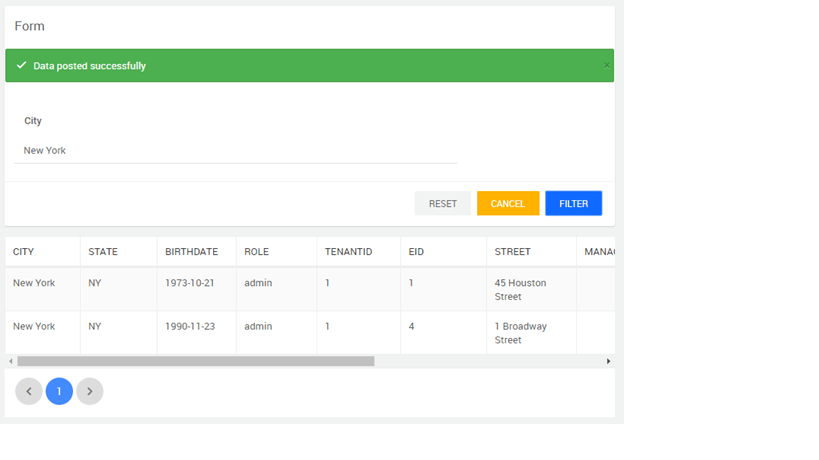Screen dimensions: 819x460
Task: Click the next page arrow
Action: (x=90, y=391)
